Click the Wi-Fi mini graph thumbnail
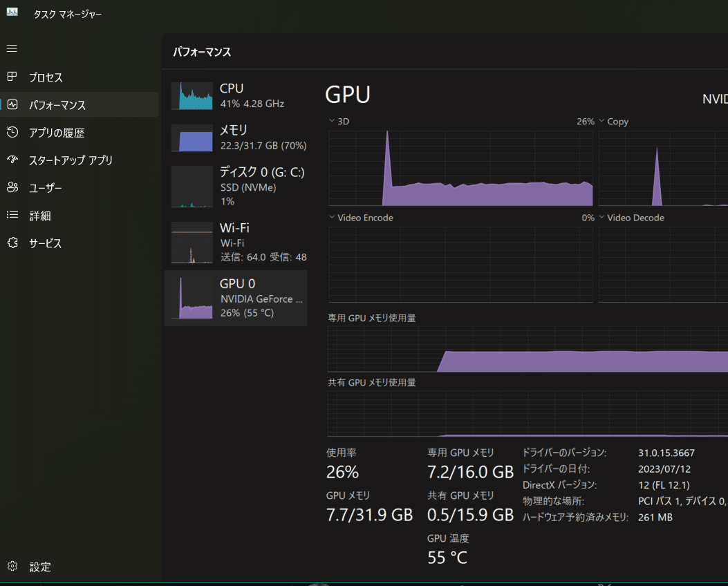This screenshot has height=586, width=728. (x=192, y=242)
